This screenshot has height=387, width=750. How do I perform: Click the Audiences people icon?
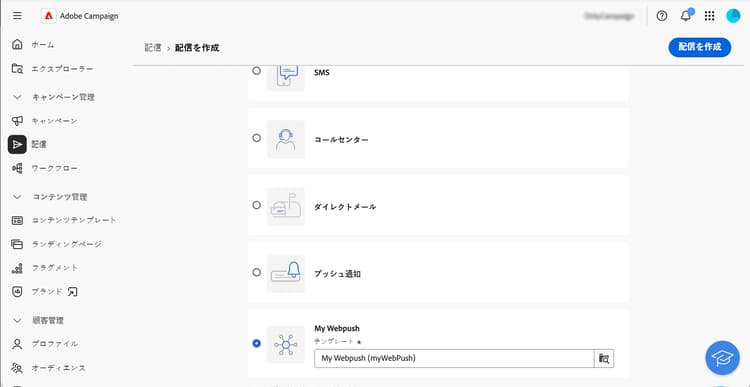pyautogui.click(x=17, y=368)
